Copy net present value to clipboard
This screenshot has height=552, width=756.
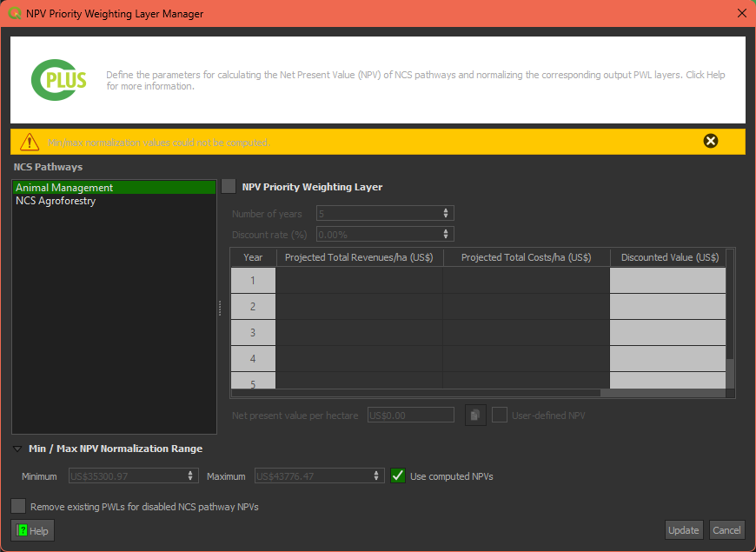(x=475, y=416)
